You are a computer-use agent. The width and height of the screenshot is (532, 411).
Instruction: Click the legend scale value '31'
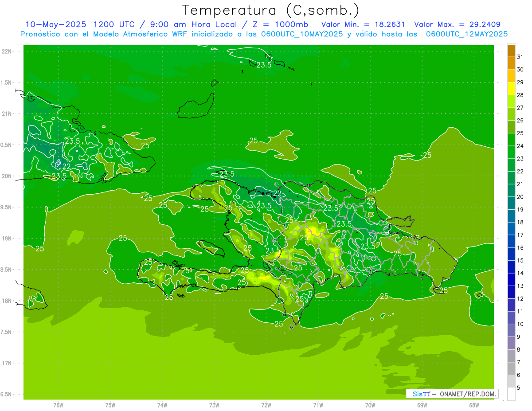520,57
